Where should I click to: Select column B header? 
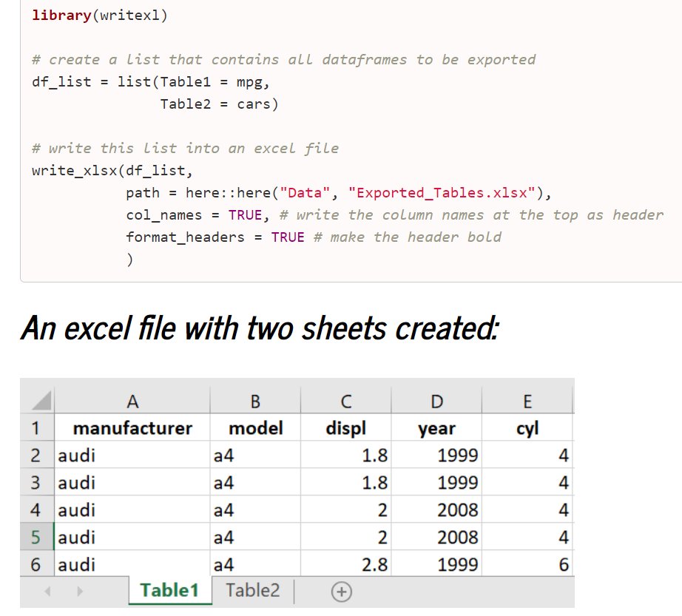pyautogui.click(x=255, y=401)
